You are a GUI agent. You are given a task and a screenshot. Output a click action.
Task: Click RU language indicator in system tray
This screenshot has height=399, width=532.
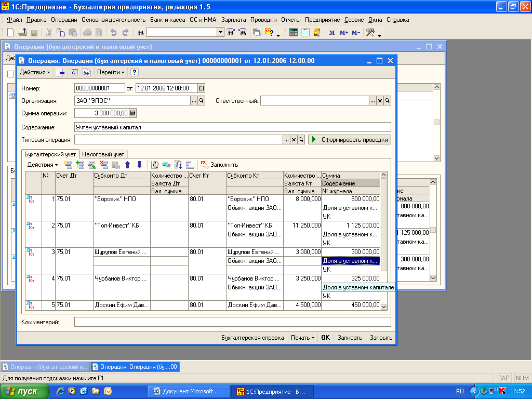tap(460, 391)
